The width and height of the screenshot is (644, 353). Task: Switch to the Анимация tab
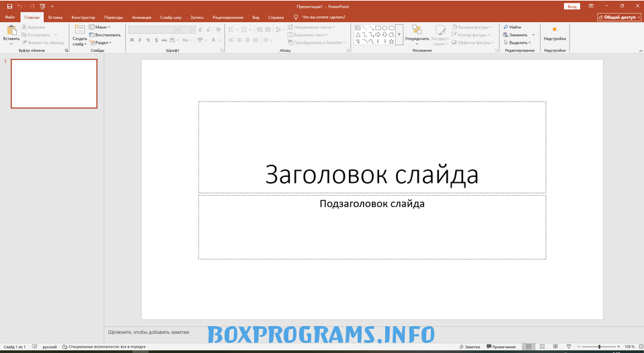pyautogui.click(x=141, y=17)
